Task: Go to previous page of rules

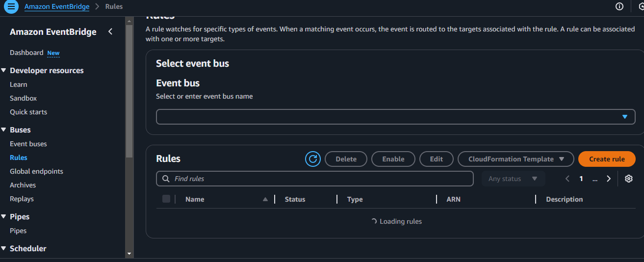Action: 567,179
